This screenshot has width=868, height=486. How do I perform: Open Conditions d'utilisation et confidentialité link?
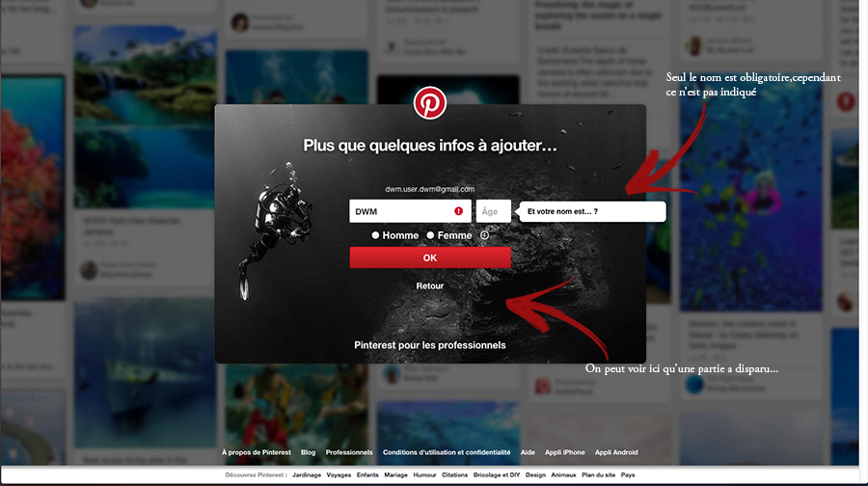point(447,452)
